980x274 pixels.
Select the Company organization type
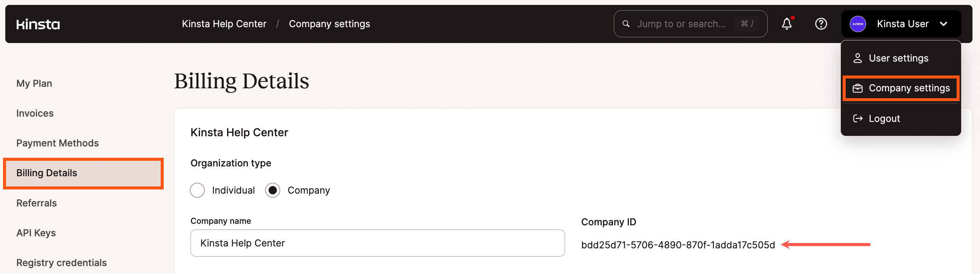click(272, 190)
